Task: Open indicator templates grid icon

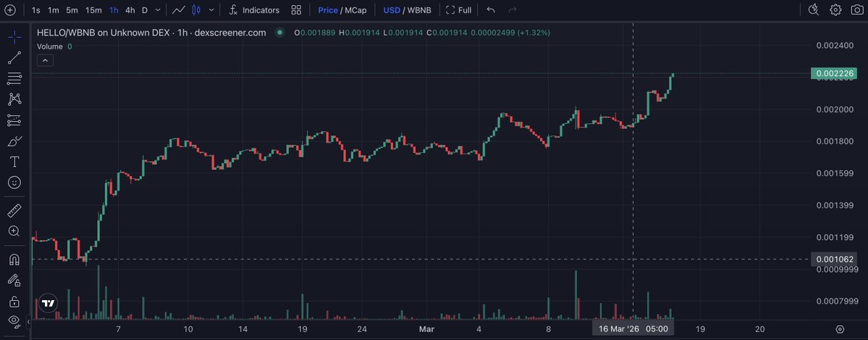Action: (296, 10)
